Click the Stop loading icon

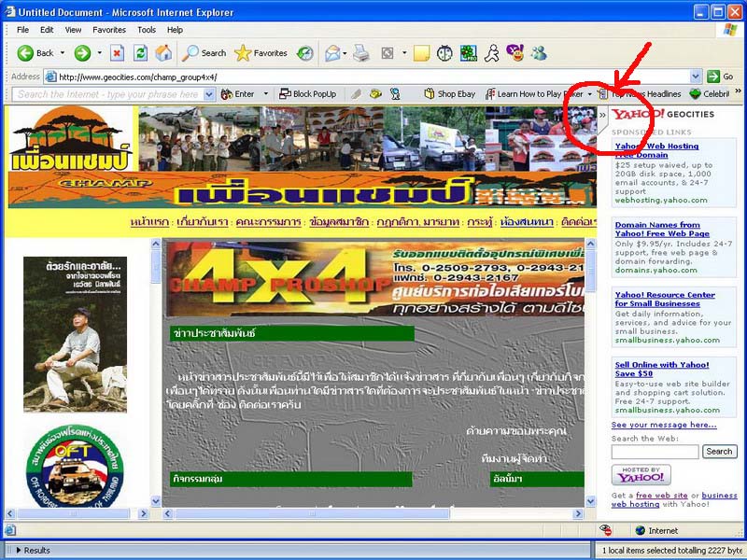(117, 53)
